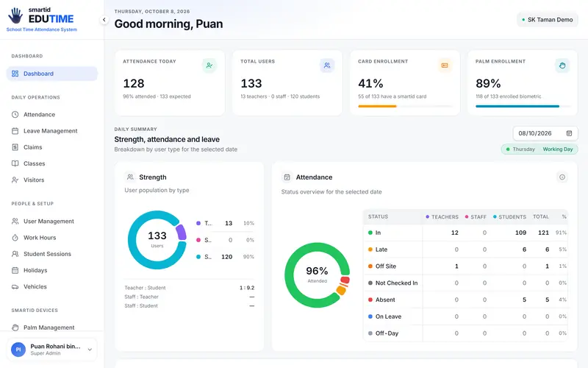
Task: Select the Off-Day status row label
Action: 387,333
